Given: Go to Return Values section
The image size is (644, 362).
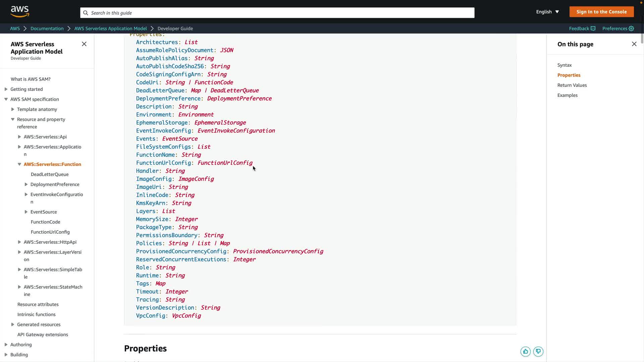Looking at the screenshot, I should tap(572, 85).
